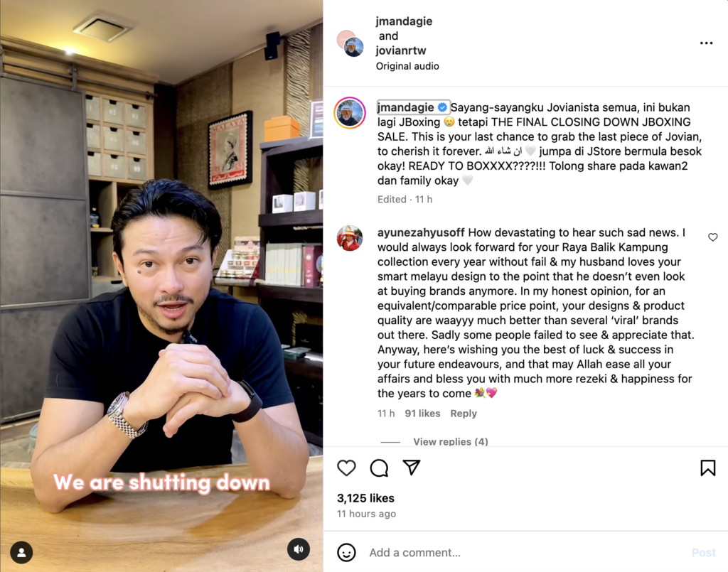Save post with bookmark icon
The height and width of the screenshot is (572, 728).
(x=707, y=468)
